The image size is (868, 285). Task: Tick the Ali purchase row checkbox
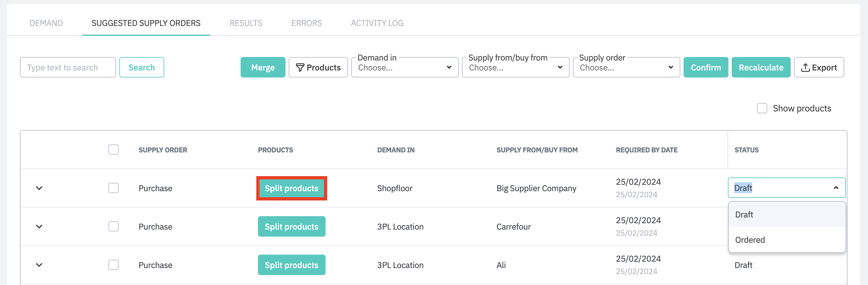click(x=114, y=265)
